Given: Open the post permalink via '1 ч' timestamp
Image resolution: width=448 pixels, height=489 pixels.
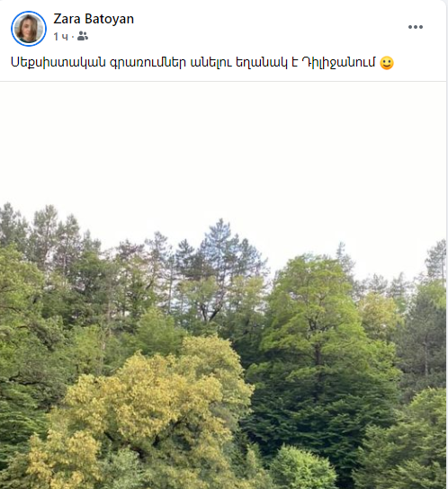Looking at the screenshot, I should [60, 37].
